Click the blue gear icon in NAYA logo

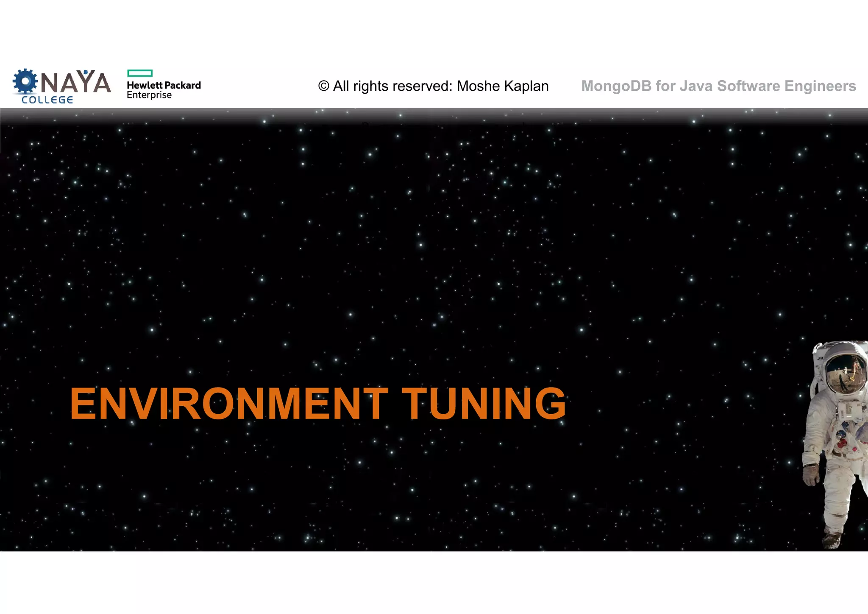25,81
